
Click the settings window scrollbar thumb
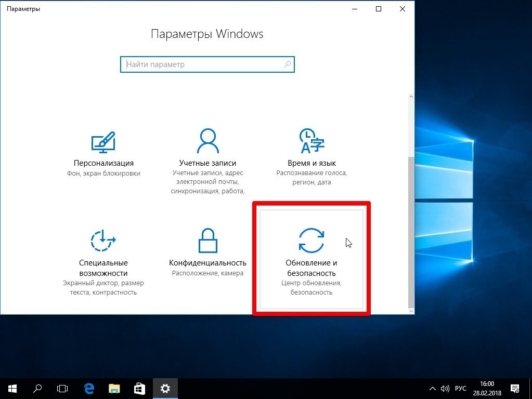click(411, 232)
